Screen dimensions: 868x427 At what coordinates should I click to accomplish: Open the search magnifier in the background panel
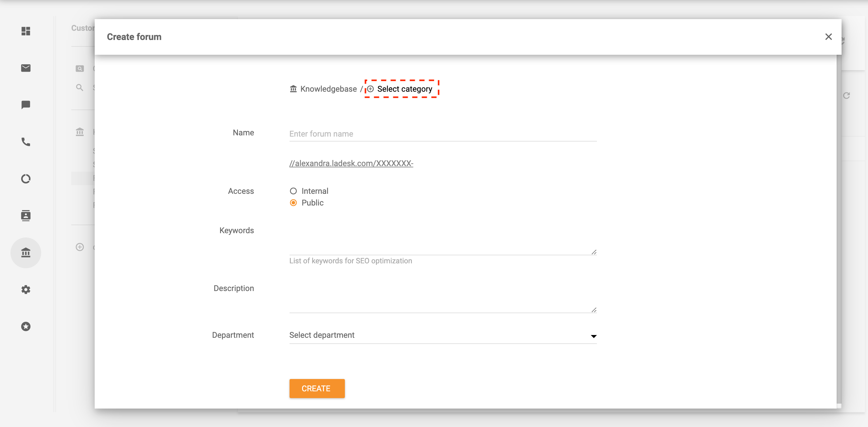pyautogui.click(x=80, y=87)
